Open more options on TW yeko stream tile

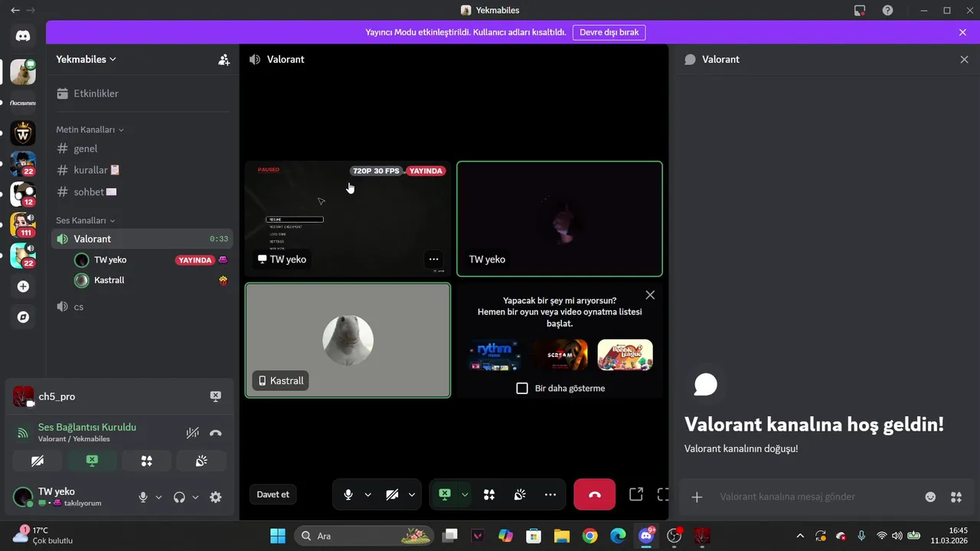(433, 259)
